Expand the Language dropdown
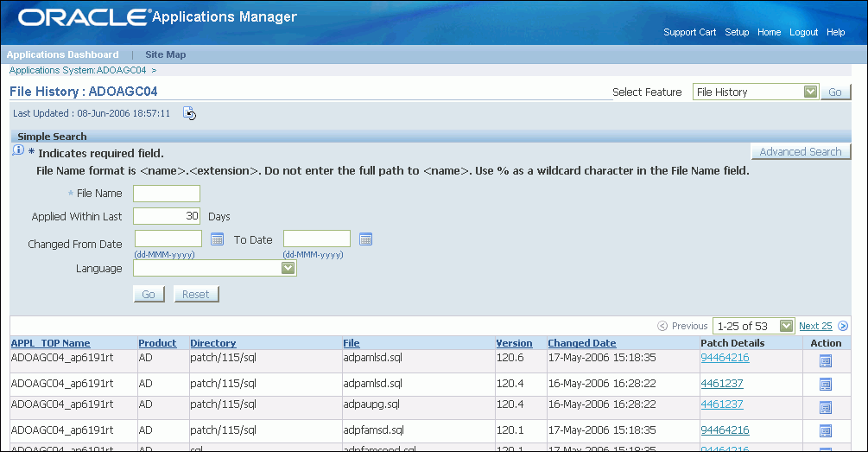 pos(288,268)
